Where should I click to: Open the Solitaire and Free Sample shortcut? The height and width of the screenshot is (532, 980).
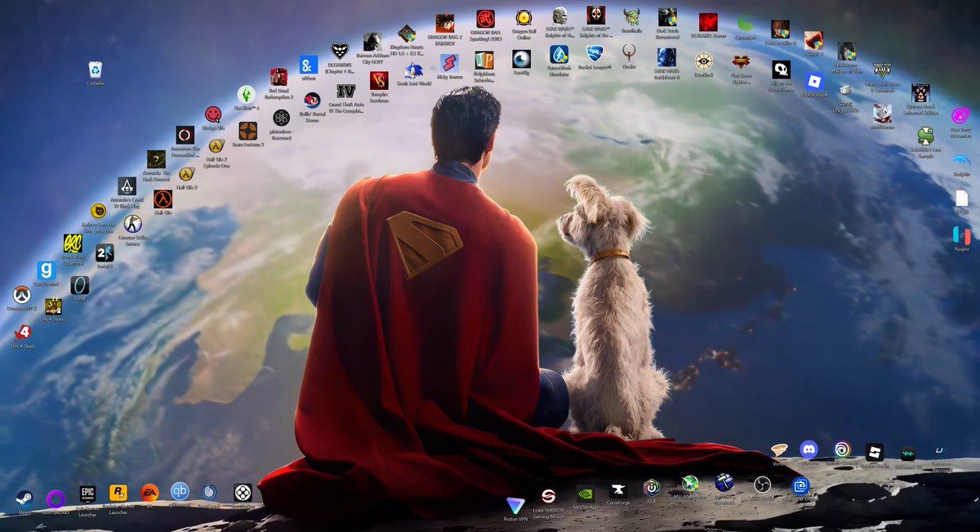[x=925, y=136]
